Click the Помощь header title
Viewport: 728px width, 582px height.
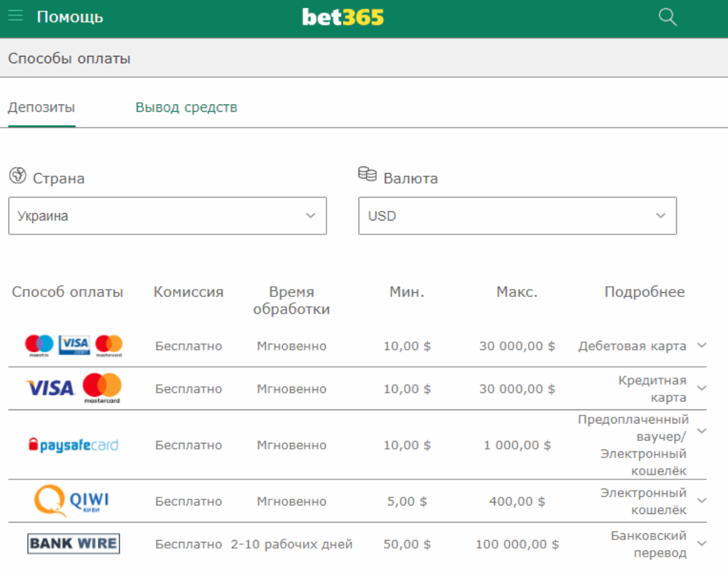click(x=70, y=17)
